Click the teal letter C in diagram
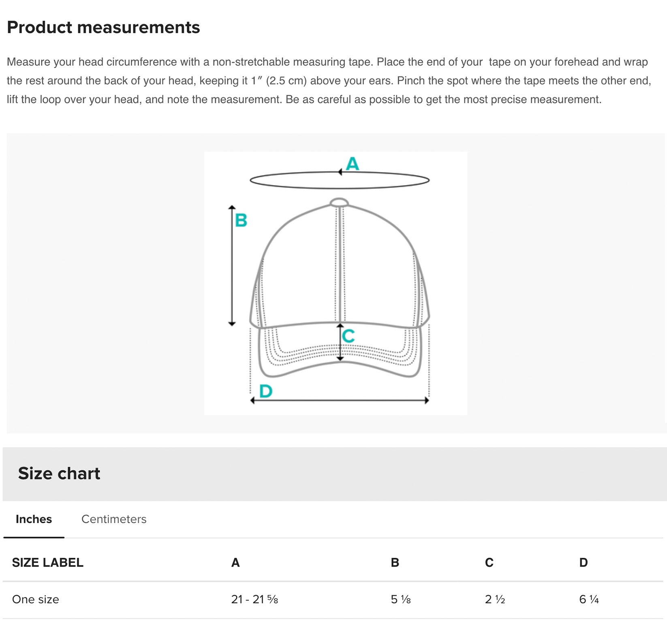 348,336
